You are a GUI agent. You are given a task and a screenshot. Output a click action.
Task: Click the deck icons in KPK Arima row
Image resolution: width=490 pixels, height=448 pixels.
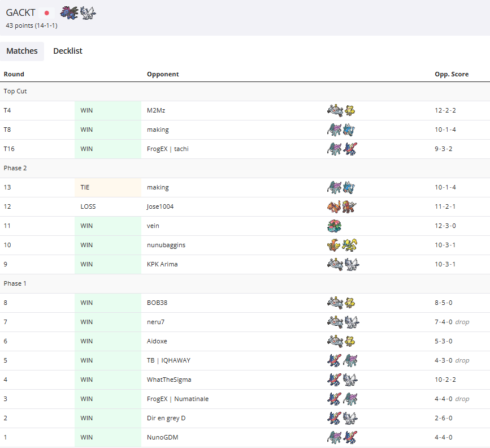pyautogui.click(x=343, y=264)
